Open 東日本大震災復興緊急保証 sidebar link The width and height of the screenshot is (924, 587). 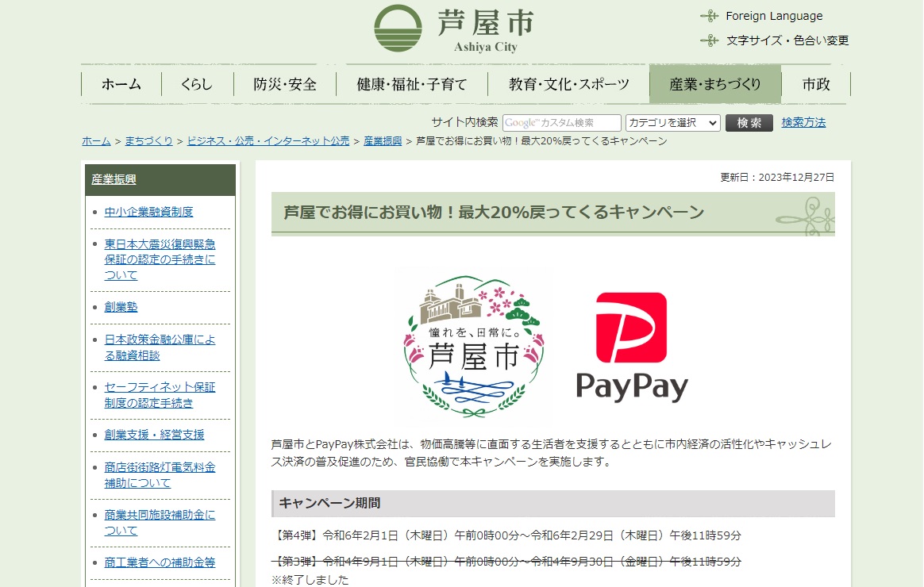pyautogui.click(x=160, y=259)
